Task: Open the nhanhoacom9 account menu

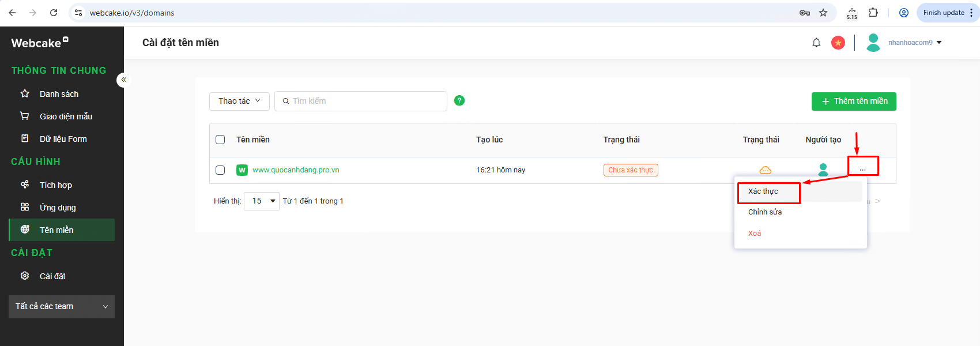Action: [x=914, y=43]
